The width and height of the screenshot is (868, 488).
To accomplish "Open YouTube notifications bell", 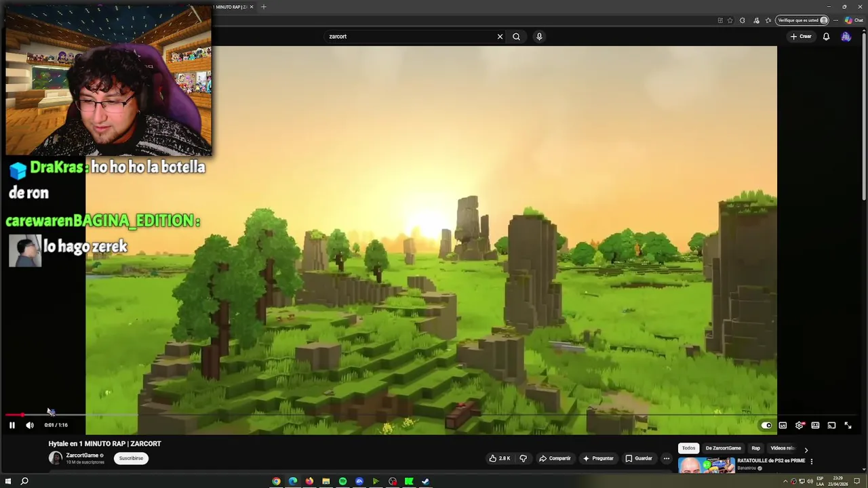I will (826, 37).
